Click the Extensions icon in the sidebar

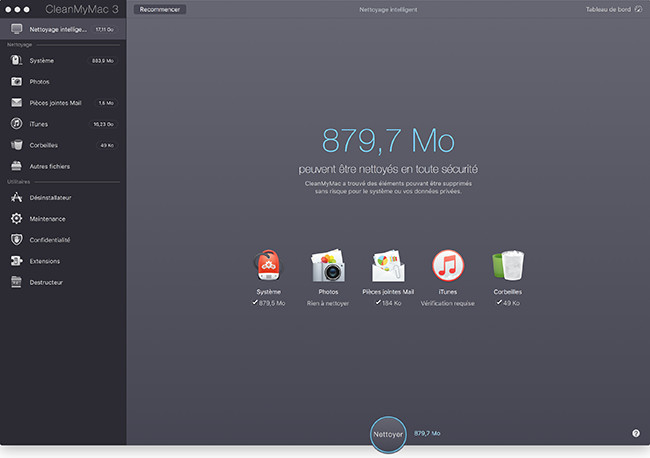[17, 261]
